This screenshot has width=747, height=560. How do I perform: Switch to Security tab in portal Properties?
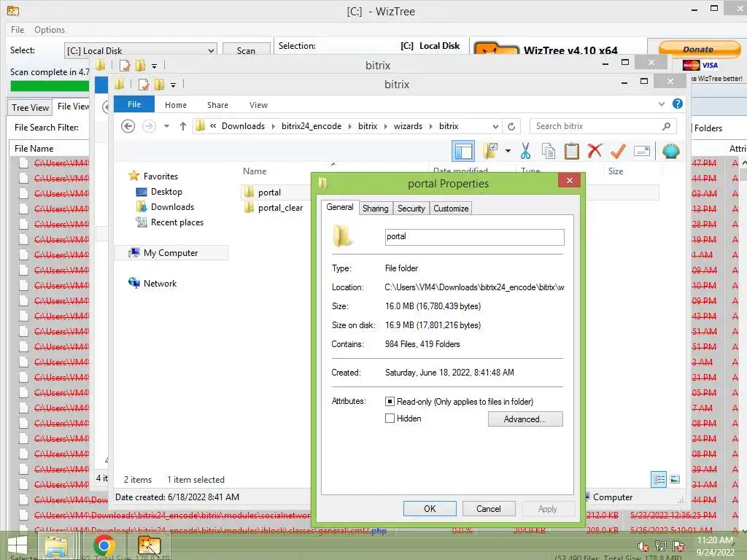point(411,208)
